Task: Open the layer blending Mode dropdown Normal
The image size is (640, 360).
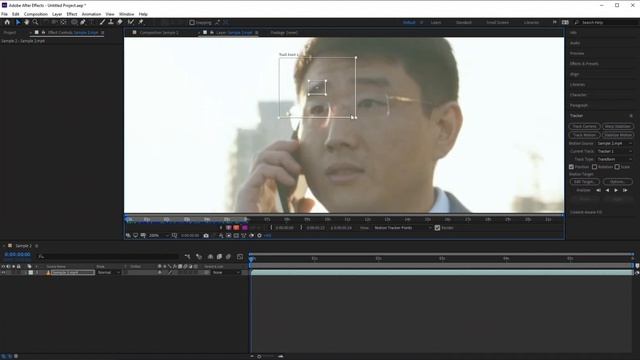Action: (x=108, y=272)
